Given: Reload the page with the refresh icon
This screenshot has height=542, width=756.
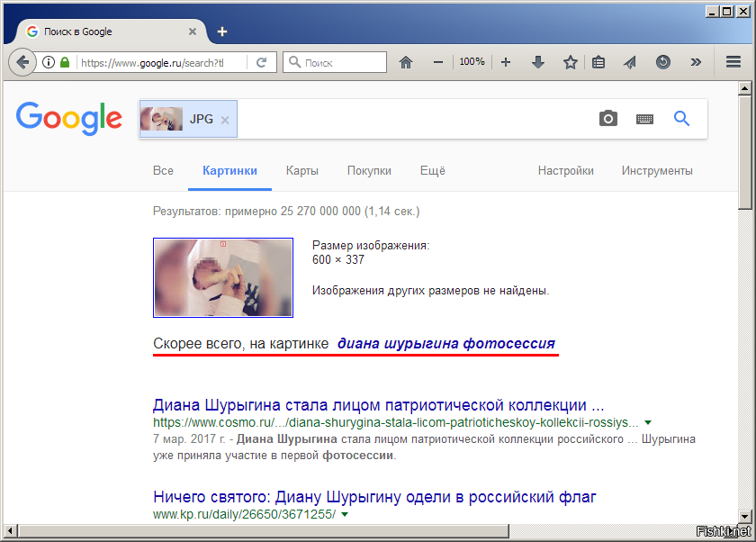Looking at the screenshot, I should [x=261, y=62].
